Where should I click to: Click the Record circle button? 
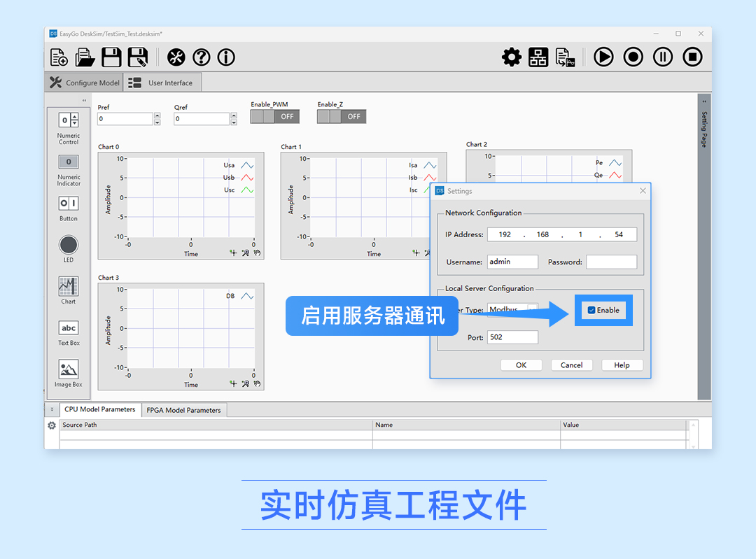pos(633,57)
